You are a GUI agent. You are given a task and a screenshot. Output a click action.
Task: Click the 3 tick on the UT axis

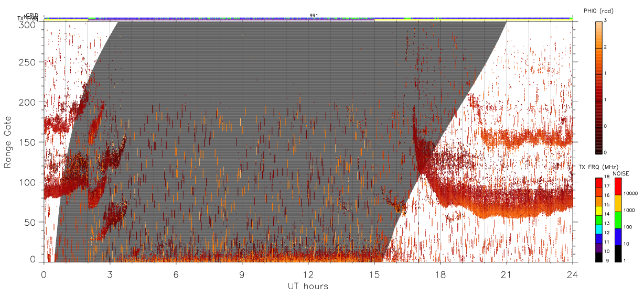point(110,273)
